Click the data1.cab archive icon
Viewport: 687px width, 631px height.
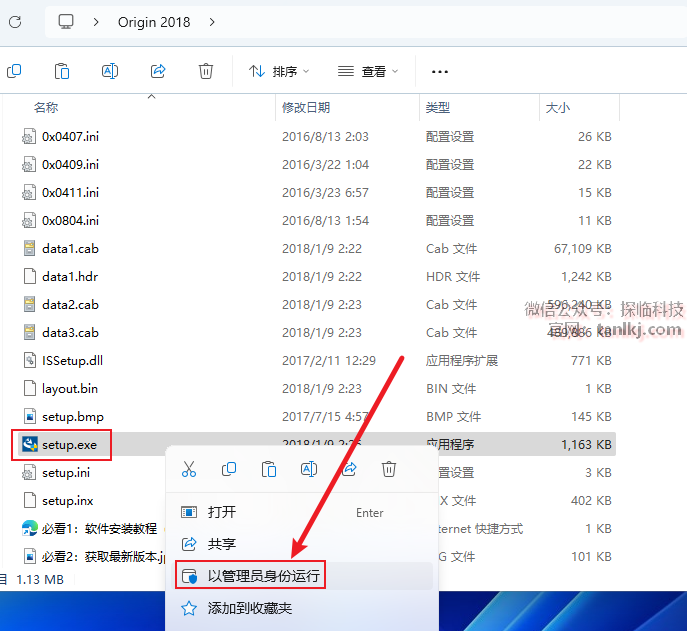[29, 248]
